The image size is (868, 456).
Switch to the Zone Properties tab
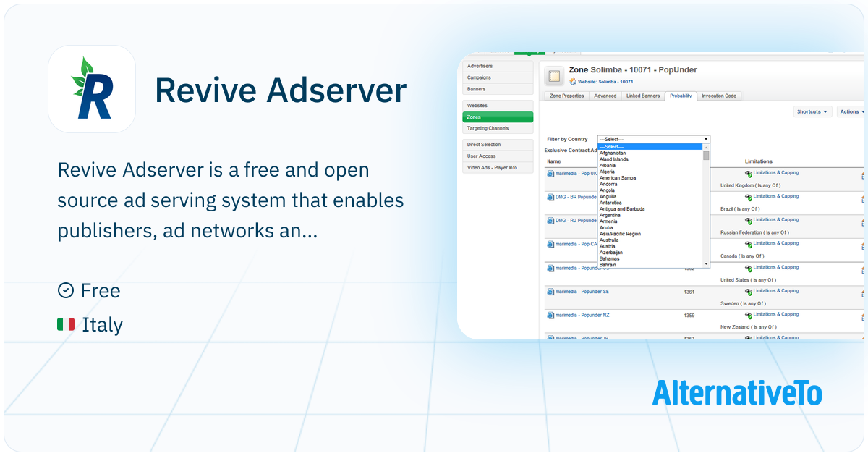tap(566, 96)
